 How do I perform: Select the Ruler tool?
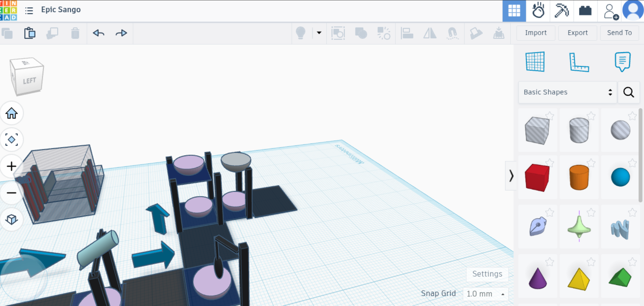point(579,62)
